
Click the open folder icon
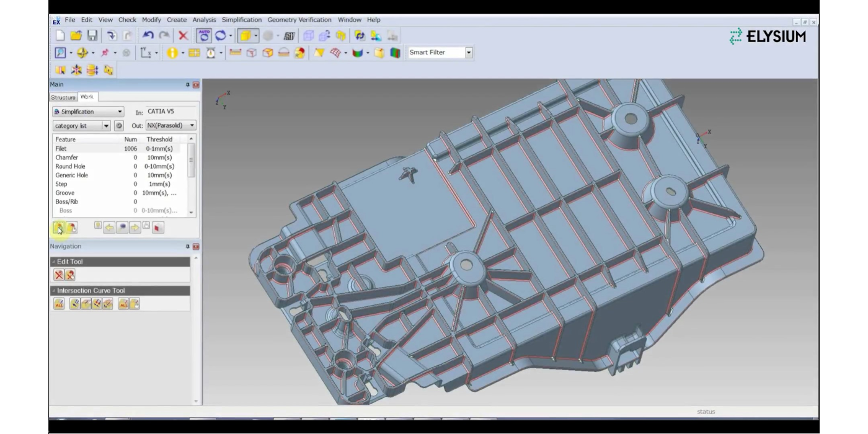(76, 36)
